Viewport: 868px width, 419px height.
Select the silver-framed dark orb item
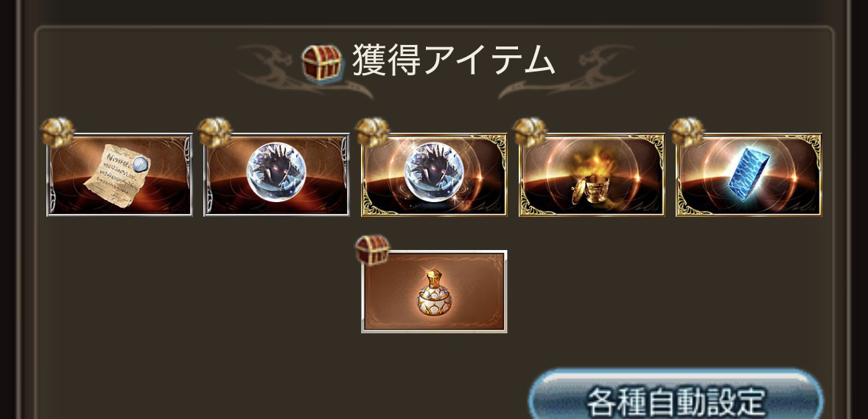tap(277, 175)
